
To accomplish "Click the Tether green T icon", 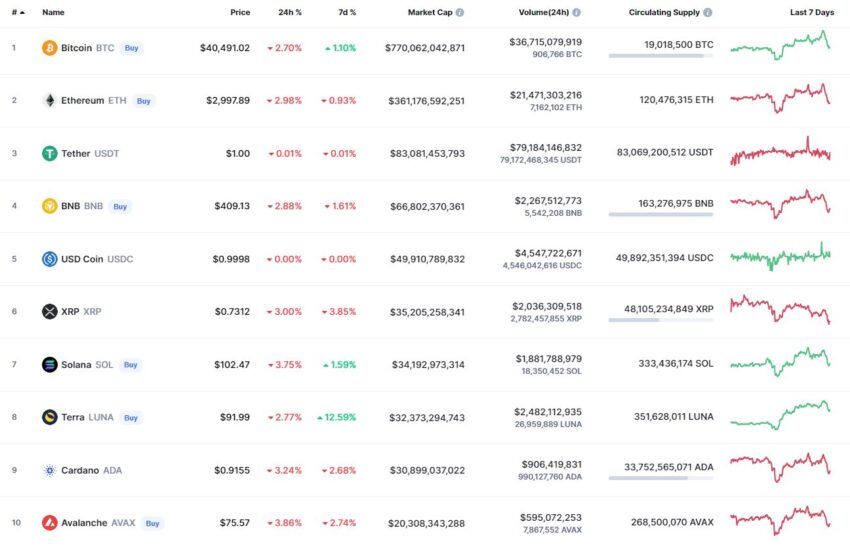I will 49,153.
